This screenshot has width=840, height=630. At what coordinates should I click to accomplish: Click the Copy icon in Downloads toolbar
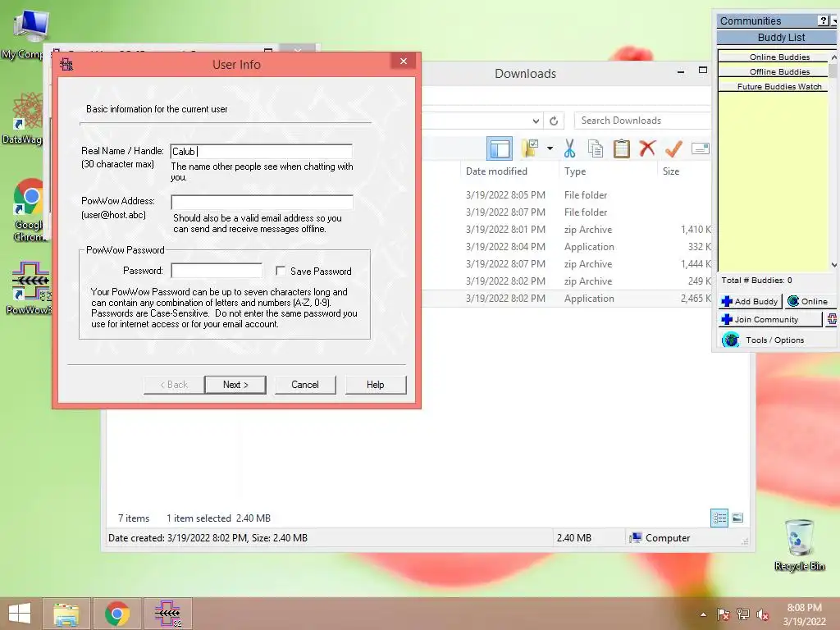(x=596, y=148)
